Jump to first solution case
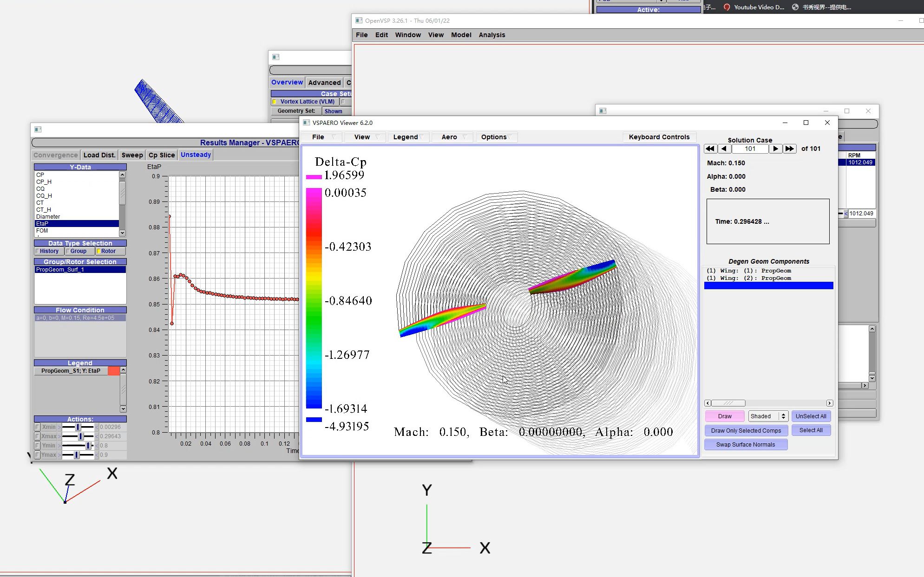924x577 pixels. tap(710, 149)
